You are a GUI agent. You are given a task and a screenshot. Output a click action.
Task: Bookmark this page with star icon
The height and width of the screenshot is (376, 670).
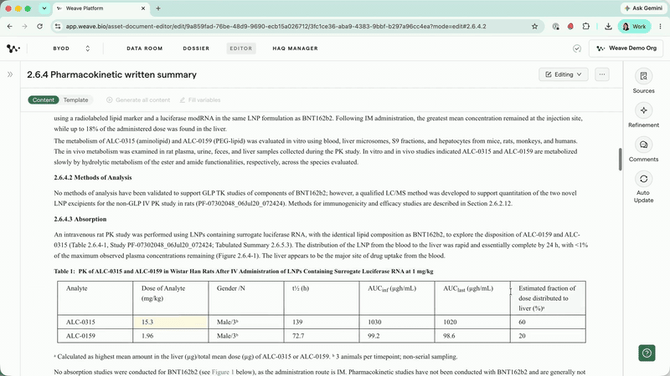[535, 26]
